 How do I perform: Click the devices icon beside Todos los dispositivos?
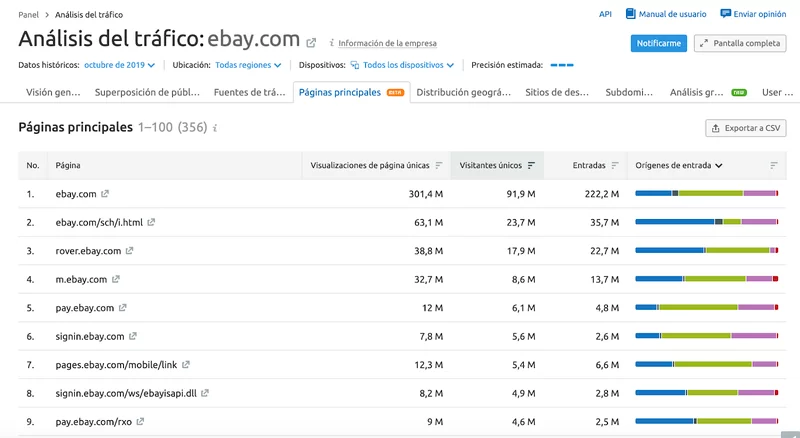[x=355, y=65]
